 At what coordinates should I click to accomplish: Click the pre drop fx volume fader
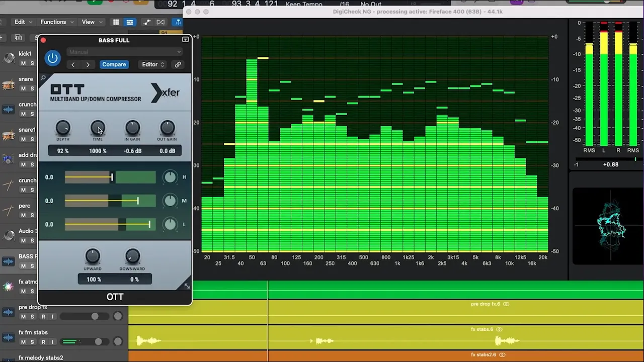95,316
